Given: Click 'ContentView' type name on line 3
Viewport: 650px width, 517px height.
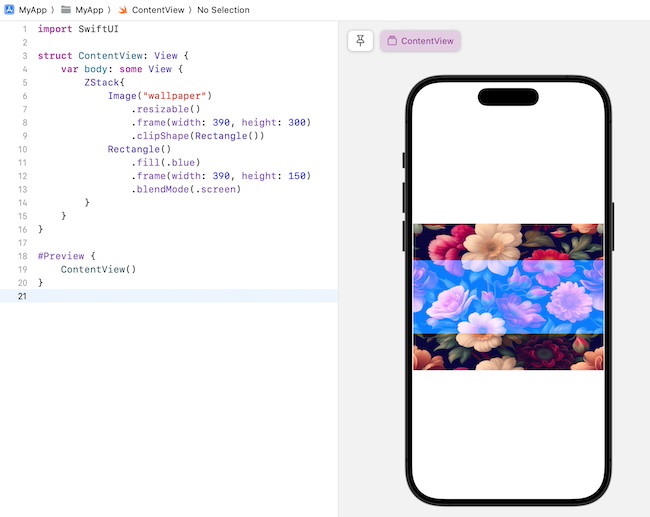Looking at the screenshot, I should [x=110, y=56].
